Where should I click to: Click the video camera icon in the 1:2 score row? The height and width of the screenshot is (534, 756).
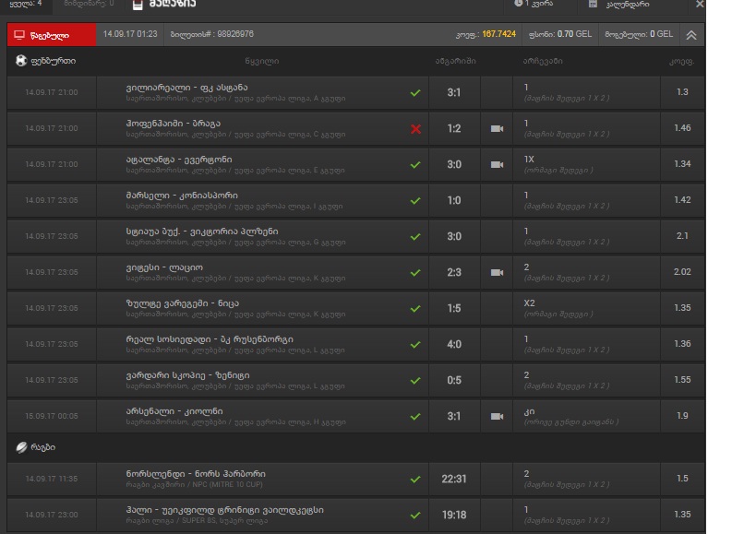tap(498, 128)
